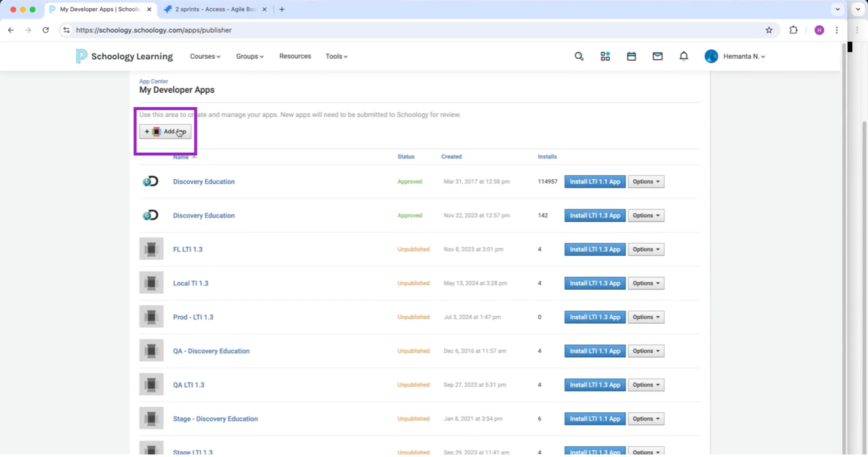Image resolution: width=868 pixels, height=457 pixels.
Task: Install LTI 1.1 App for QA - Discovery Education
Action: tap(595, 351)
